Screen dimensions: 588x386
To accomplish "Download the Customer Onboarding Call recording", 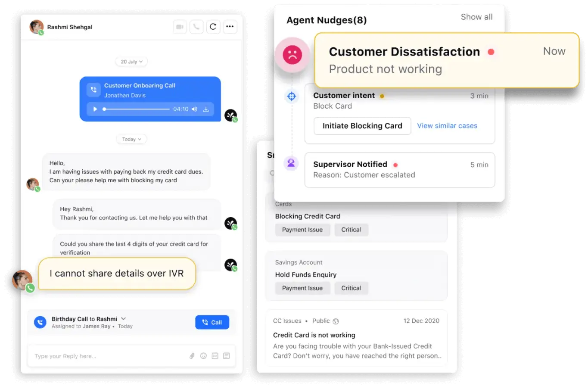I will point(206,109).
